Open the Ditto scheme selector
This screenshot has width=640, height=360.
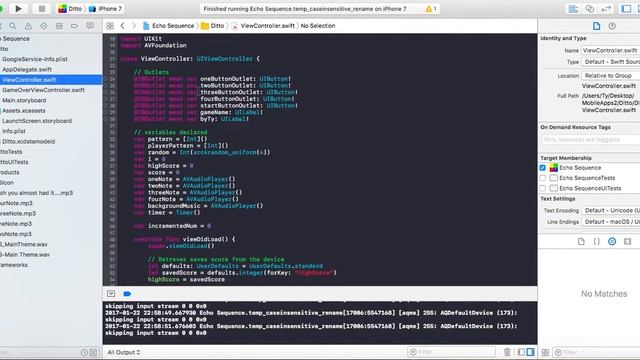70,9
